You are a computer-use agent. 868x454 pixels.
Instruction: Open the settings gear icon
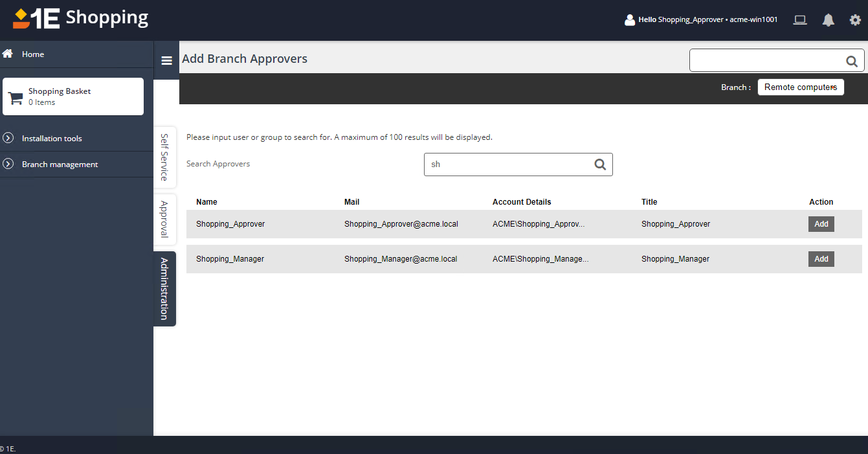tap(855, 20)
